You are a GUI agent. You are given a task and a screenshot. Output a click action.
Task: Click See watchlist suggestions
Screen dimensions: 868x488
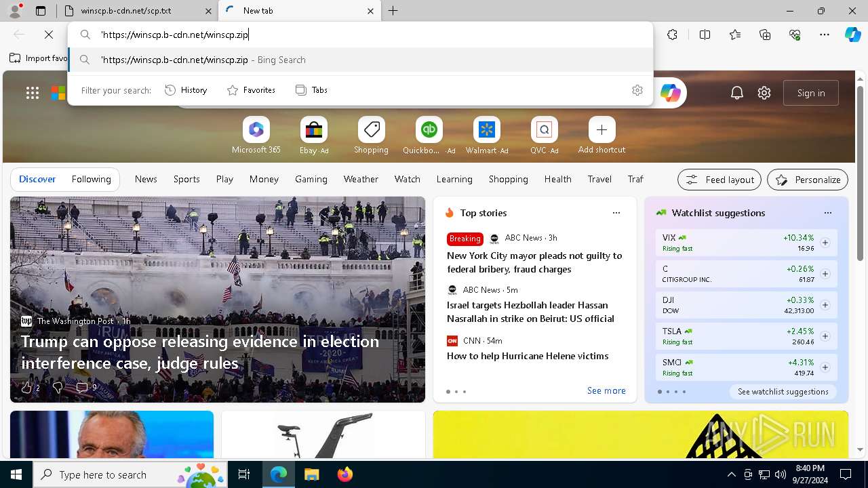coord(783,392)
